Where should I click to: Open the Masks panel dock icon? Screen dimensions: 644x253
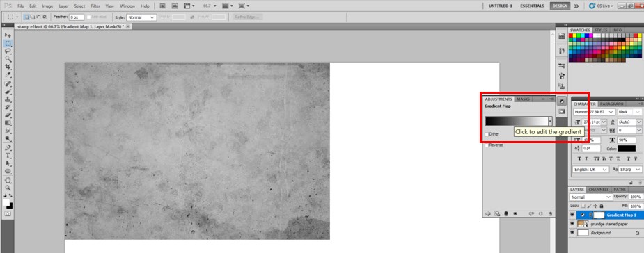(x=562, y=111)
